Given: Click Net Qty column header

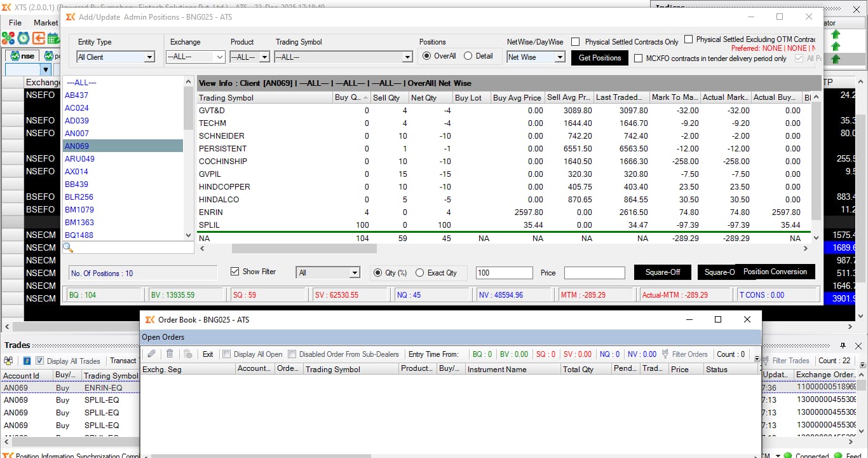Looking at the screenshot, I should [430, 98].
